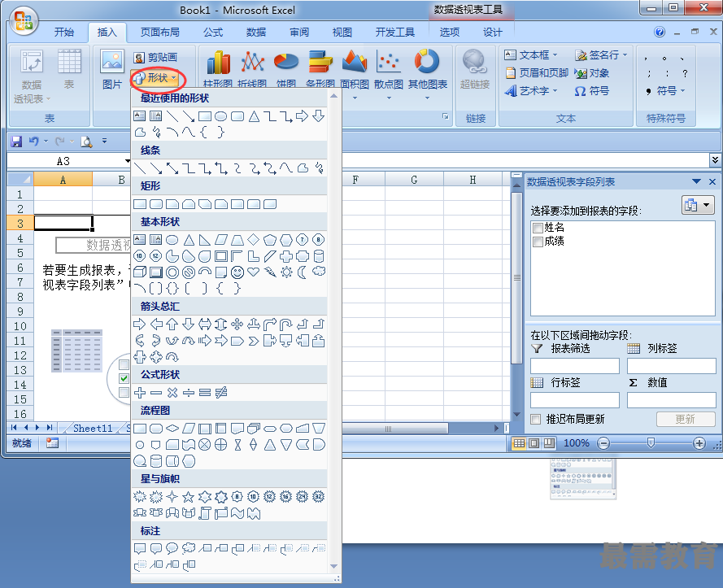Open print preview from quick access toolbar
The width and height of the screenshot is (723, 588).
coord(86,142)
